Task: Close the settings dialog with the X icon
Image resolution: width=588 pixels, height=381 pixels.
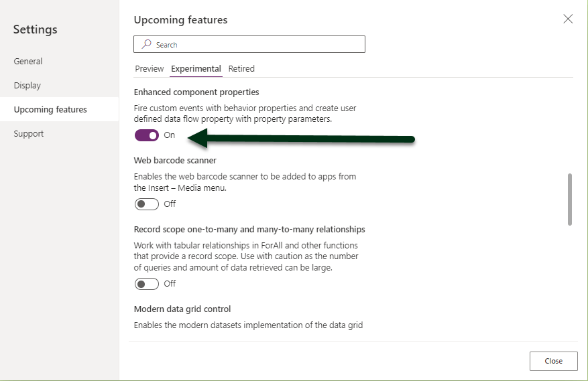Action: [568, 19]
